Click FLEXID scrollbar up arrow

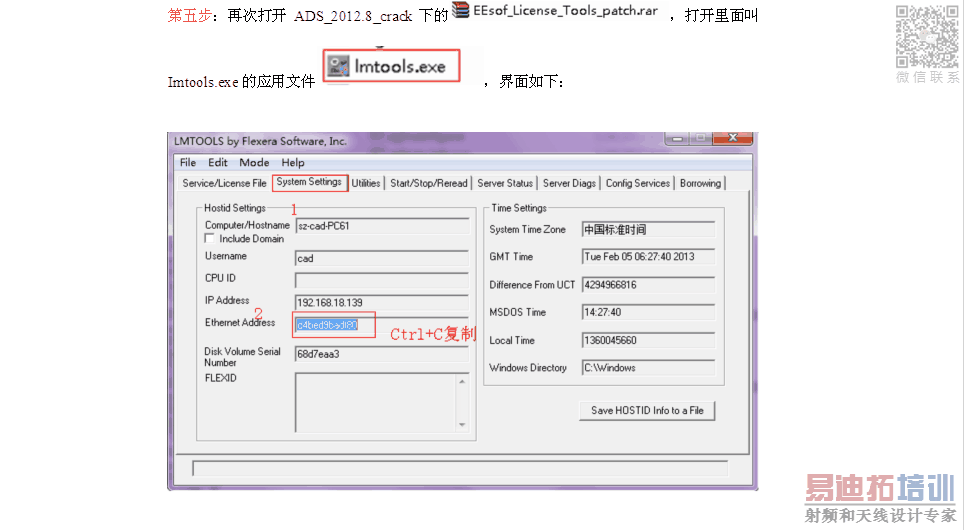462,382
